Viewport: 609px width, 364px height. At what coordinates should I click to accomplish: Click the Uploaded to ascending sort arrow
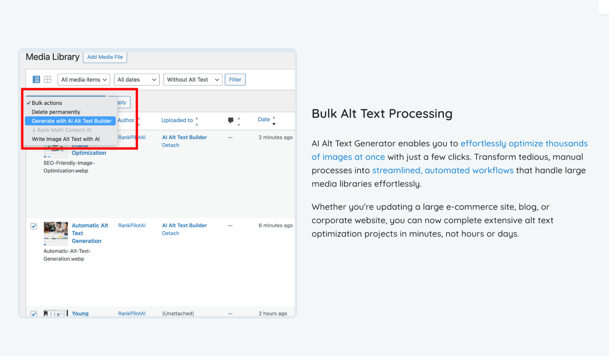point(196,117)
